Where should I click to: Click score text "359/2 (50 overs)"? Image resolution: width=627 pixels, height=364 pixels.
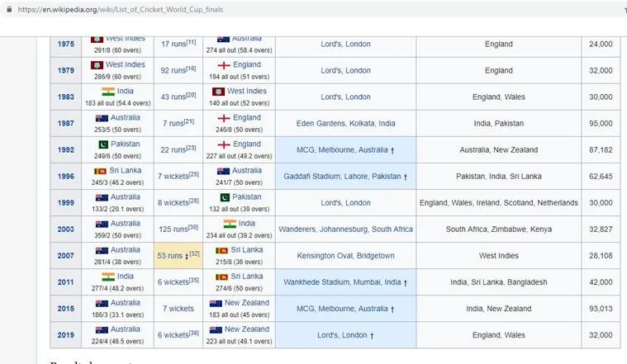(x=117, y=235)
